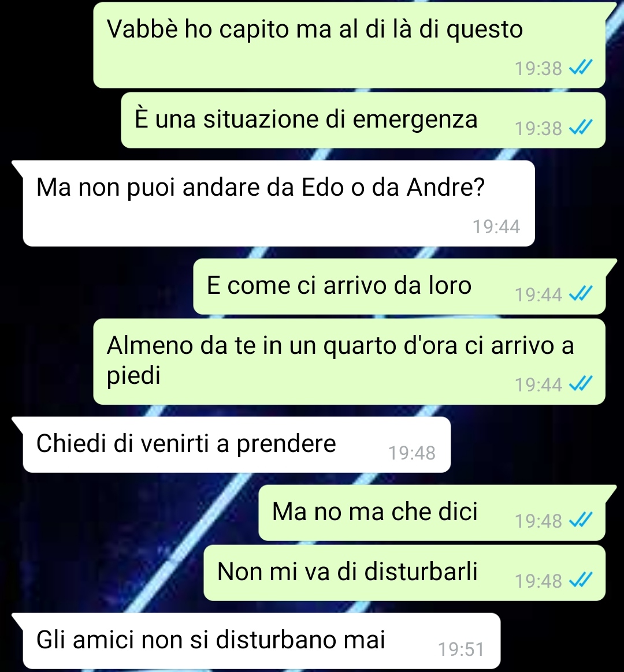Tap read receipt ticks on 'Non mi va di disturbarli'

tap(580, 580)
